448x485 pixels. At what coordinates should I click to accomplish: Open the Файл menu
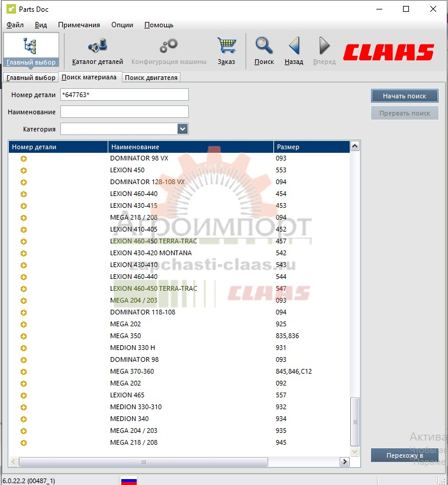pos(15,25)
